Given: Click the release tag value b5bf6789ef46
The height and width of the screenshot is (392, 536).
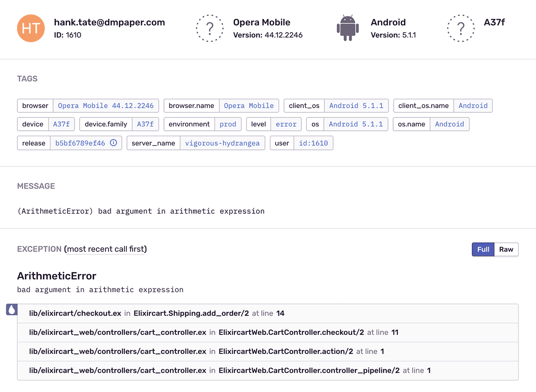Looking at the screenshot, I should [x=80, y=143].
